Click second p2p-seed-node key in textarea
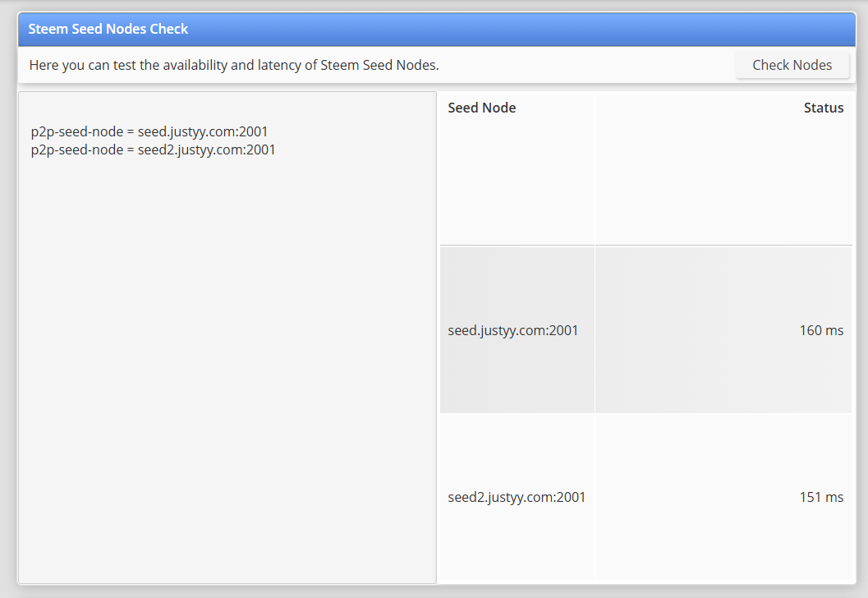Screen dimensions: 868x598 click(x=77, y=150)
